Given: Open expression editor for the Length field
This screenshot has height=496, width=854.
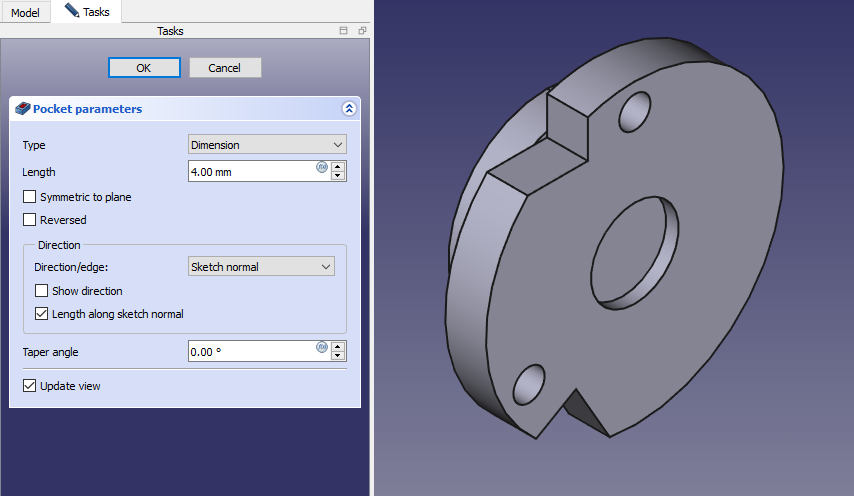Looking at the screenshot, I should (322, 167).
